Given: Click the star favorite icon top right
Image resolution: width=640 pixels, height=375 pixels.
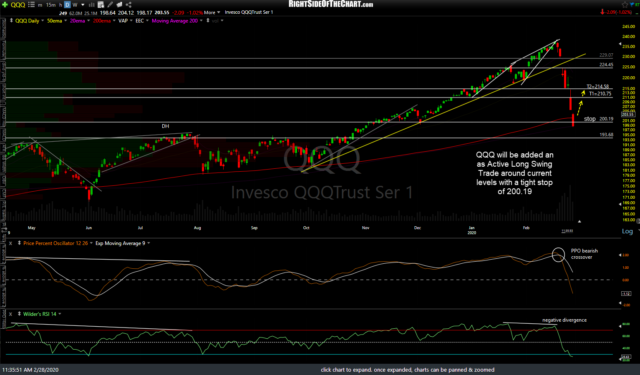Looking at the screenshot, I should (625, 4).
